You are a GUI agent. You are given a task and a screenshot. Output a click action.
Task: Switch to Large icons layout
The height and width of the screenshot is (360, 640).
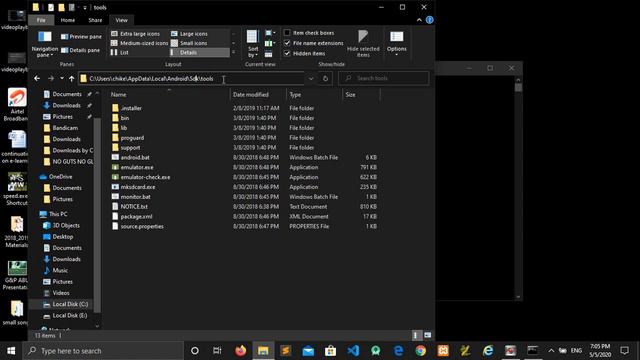click(x=189, y=33)
